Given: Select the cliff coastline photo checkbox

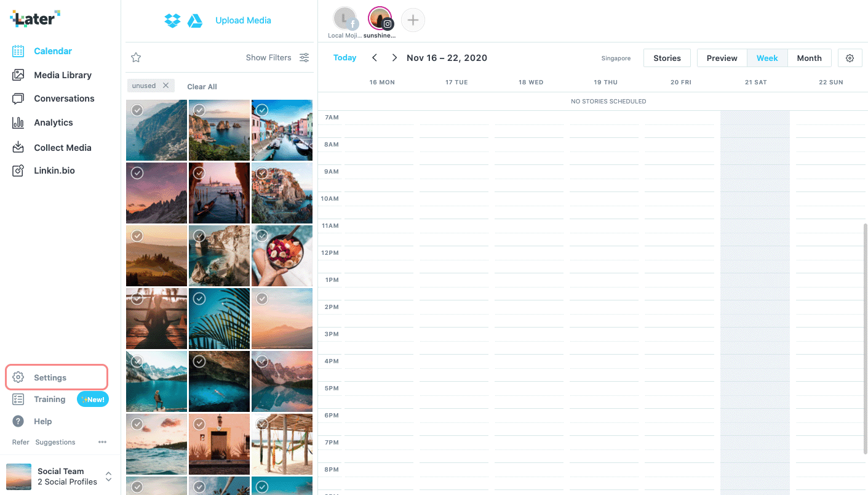Looking at the screenshot, I should pyautogui.click(x=137, y=110).
